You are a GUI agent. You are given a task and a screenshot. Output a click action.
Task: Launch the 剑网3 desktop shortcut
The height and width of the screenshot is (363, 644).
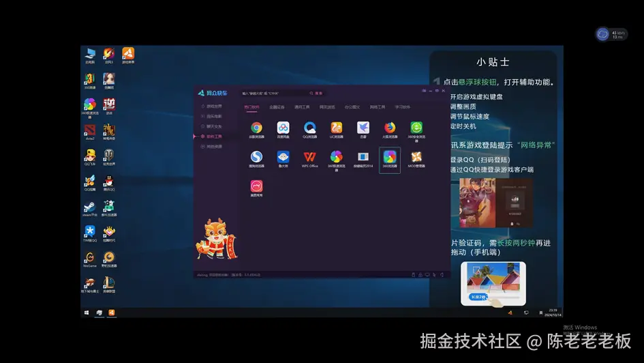[109, 54]
